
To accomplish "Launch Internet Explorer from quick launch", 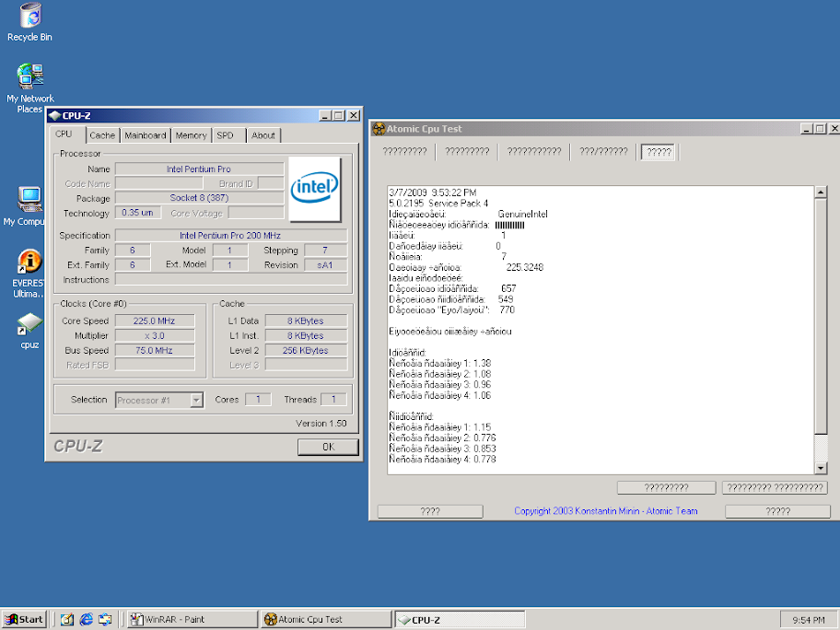I will coord(87,619).
